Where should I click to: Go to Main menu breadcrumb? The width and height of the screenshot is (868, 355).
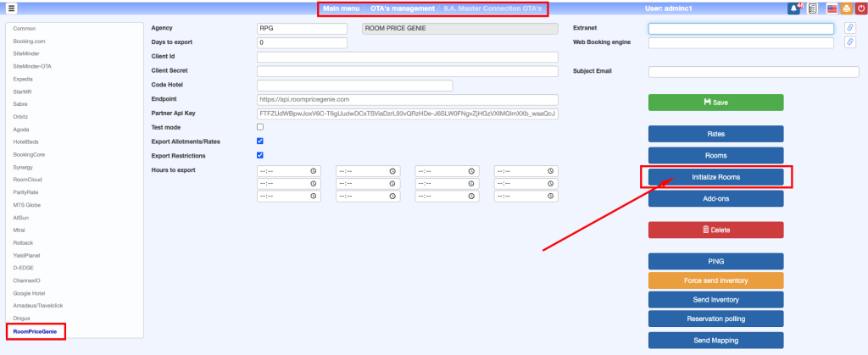[341, 8]
